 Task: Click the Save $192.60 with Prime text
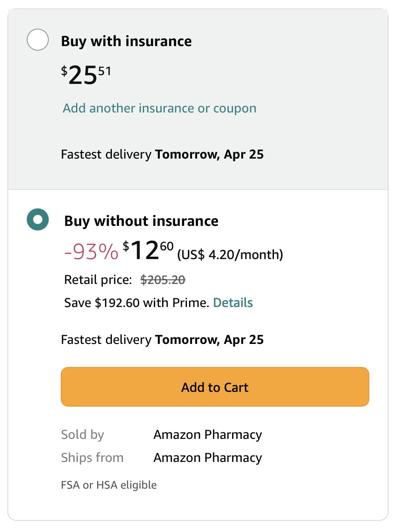coord(137,303)
